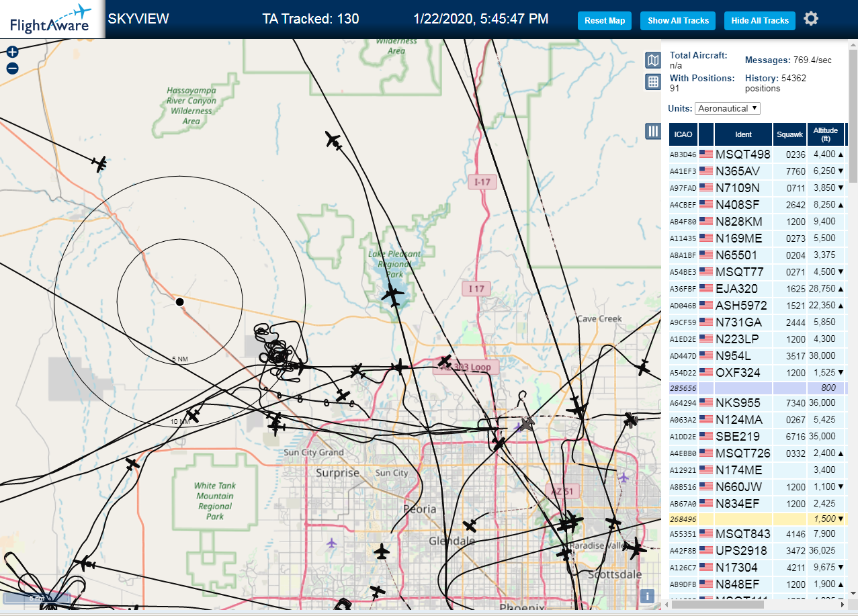This screenshot has height=616, width=858.
Task: Select the N65501 row
Action: 757,255
